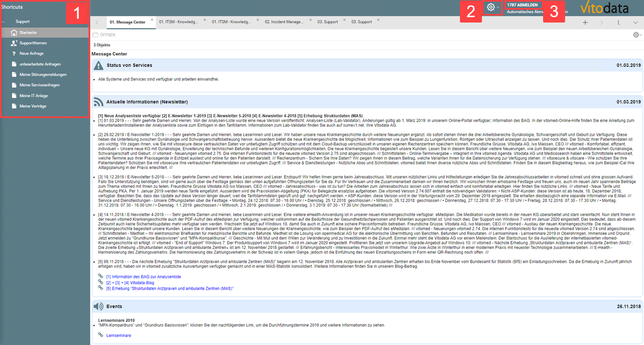The width and height of the screenshot is (644, 345).
Task: Click the Shortcuts panel title
Action: click(11, 7)
